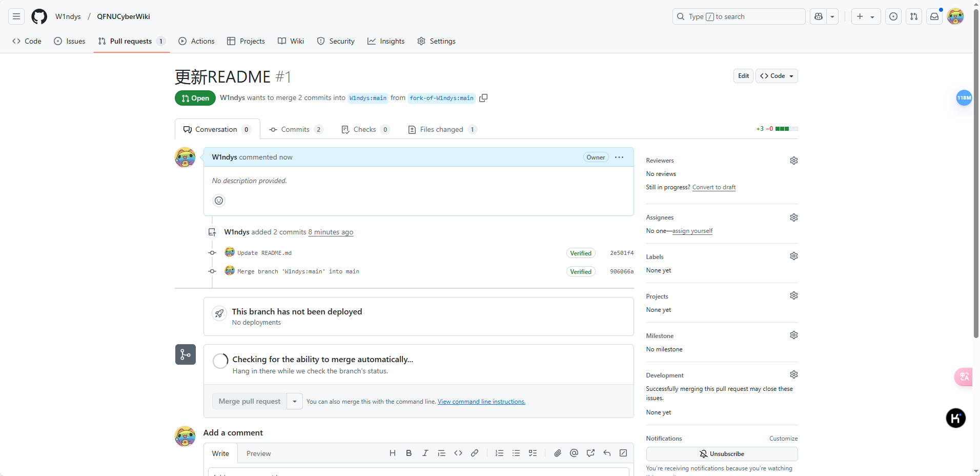The height and width of the screenshot is (476, 980).
Task: Open the Create new plus dropdown
Action: [866, 16]
